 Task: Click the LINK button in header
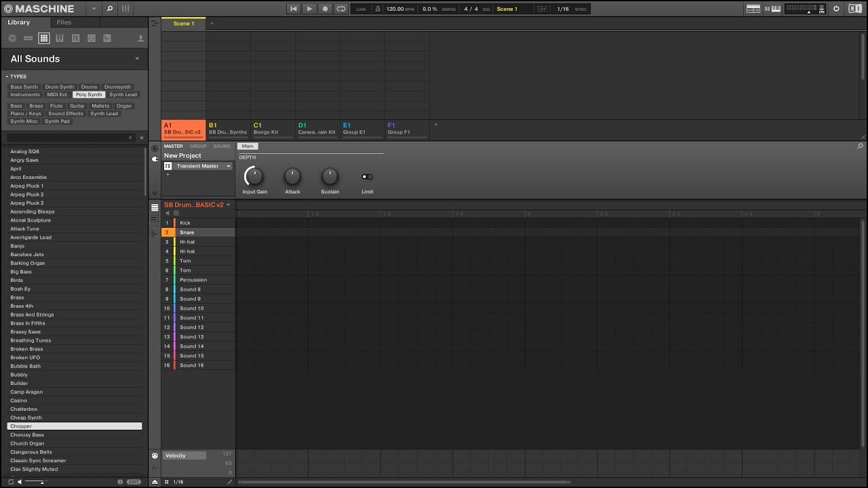[361, 9]
